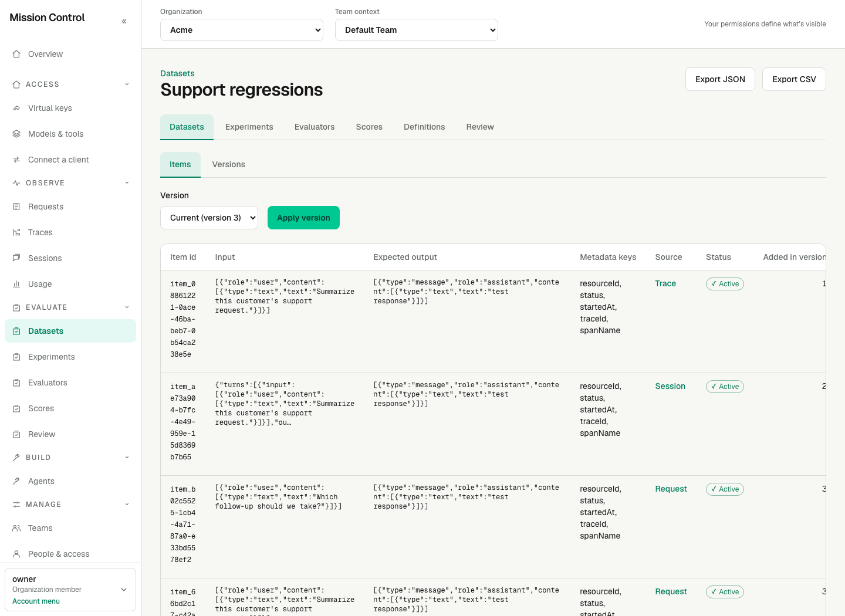Switch to the Experiments tab

coord(249,127)
